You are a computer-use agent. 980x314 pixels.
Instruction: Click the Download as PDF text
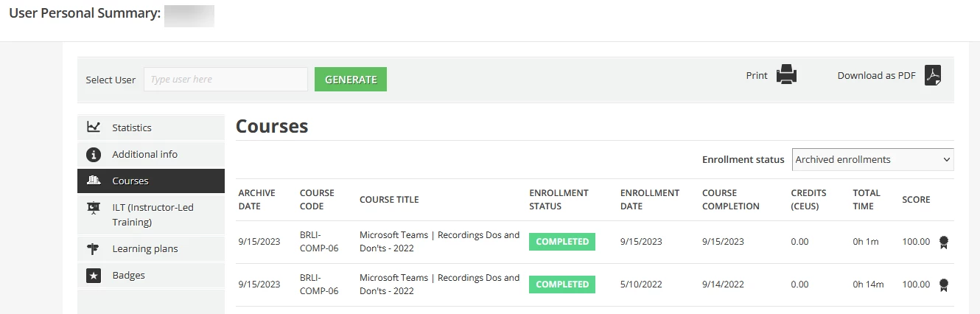(876, 75)
